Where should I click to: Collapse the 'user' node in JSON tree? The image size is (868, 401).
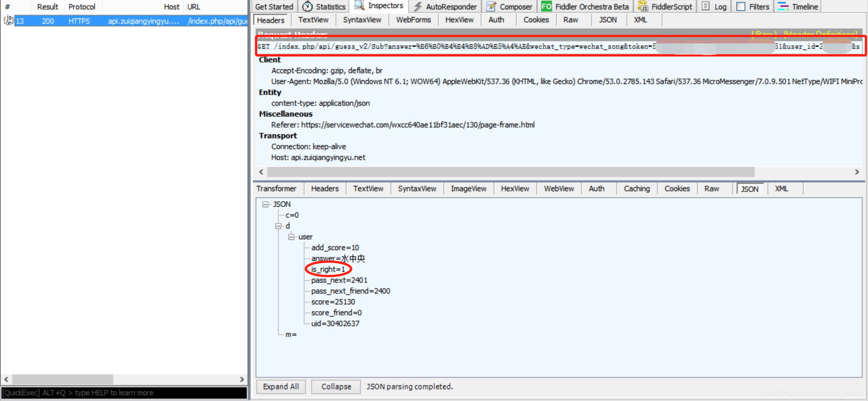tap(291, 237)
